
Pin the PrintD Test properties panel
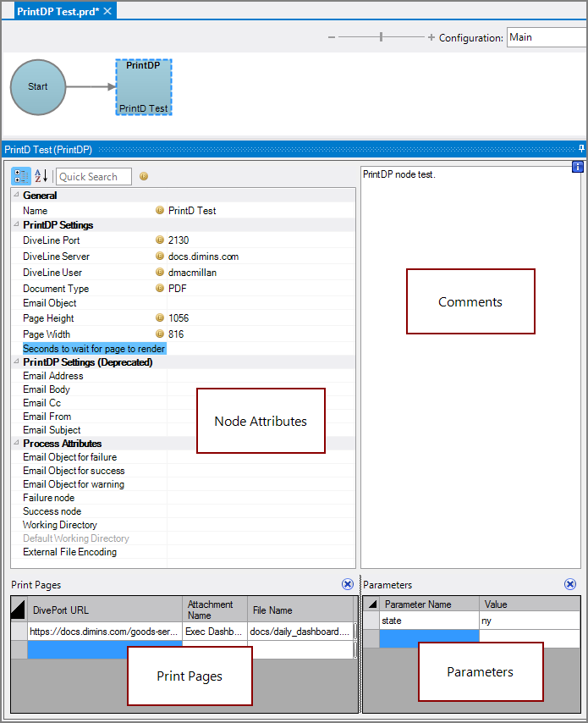(x=581, y=148)
